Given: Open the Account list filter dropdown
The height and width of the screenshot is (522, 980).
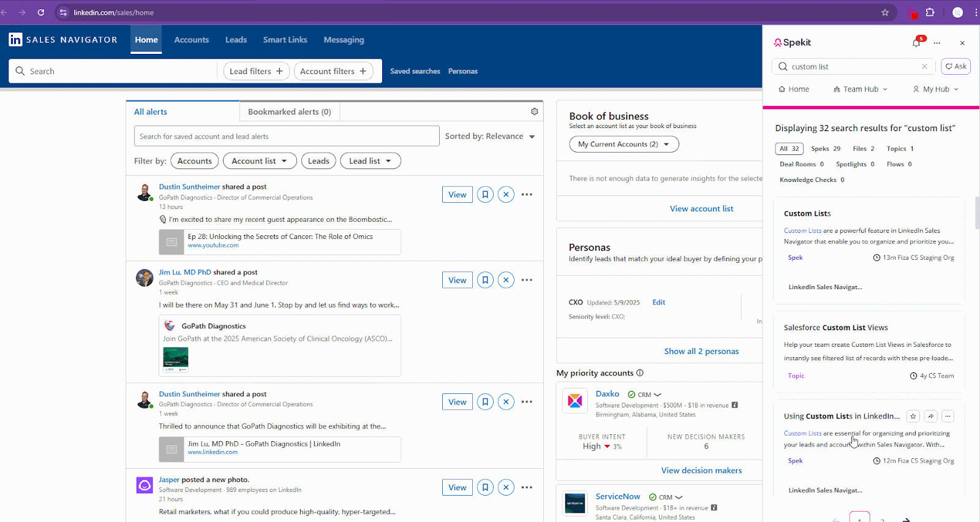Looking at the screenshot, I should pos(260,161).
